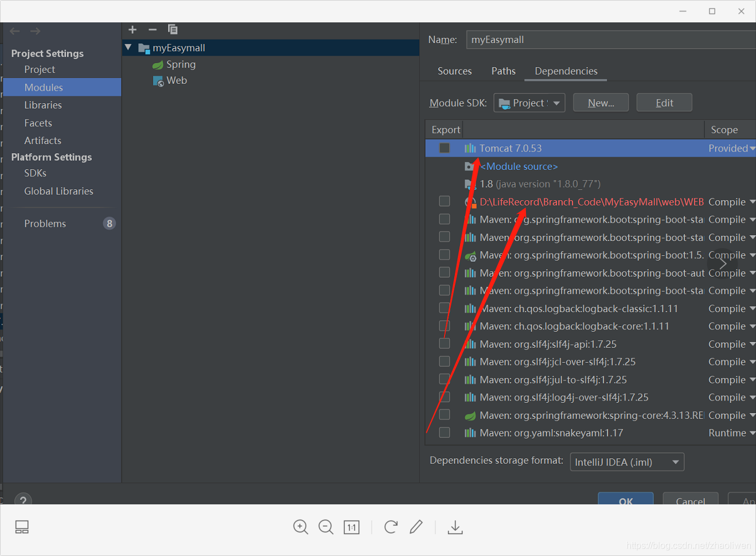Click the Tomcat 7.0.53 library icon
Viewport: 756px width, 556px height.
[x=470, y=148]
